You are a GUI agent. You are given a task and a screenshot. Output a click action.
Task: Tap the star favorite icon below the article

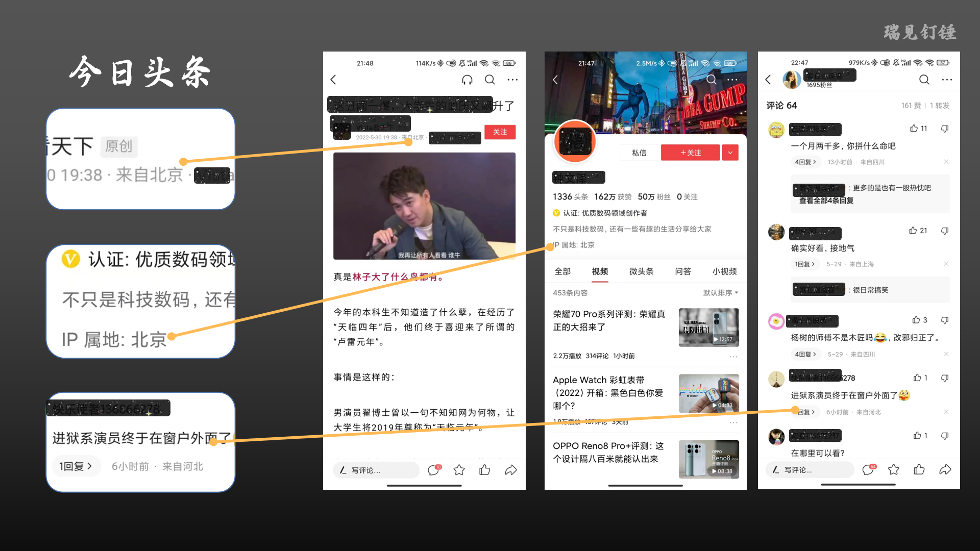coord(459,470)
